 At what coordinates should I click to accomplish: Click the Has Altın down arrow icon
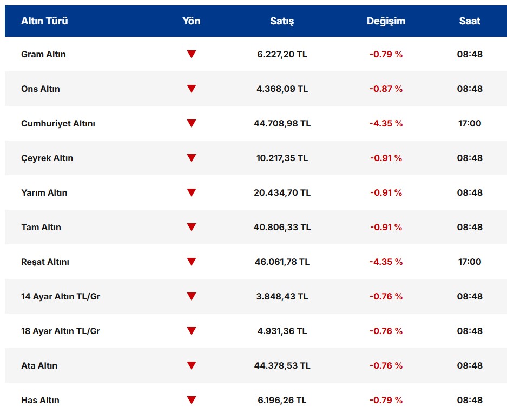coord(191,400)
